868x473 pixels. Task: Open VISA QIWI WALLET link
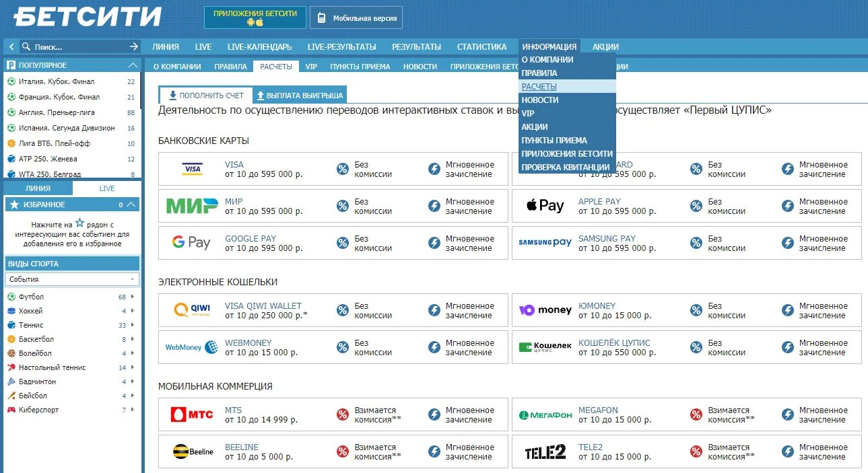pos(263,305)
